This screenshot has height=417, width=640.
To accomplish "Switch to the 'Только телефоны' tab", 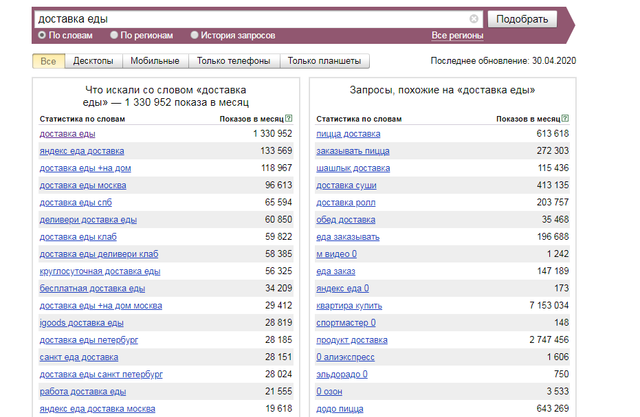I will coord(233,61).
